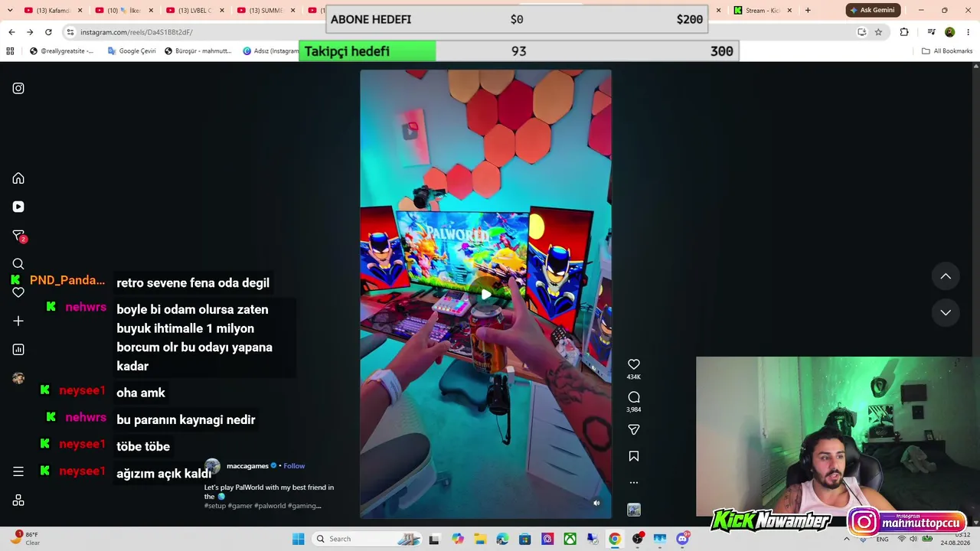This screenshot has height=551, width=980.
Task: Open the Xbox app from the taskbar
Action: (x=570, y=539)
